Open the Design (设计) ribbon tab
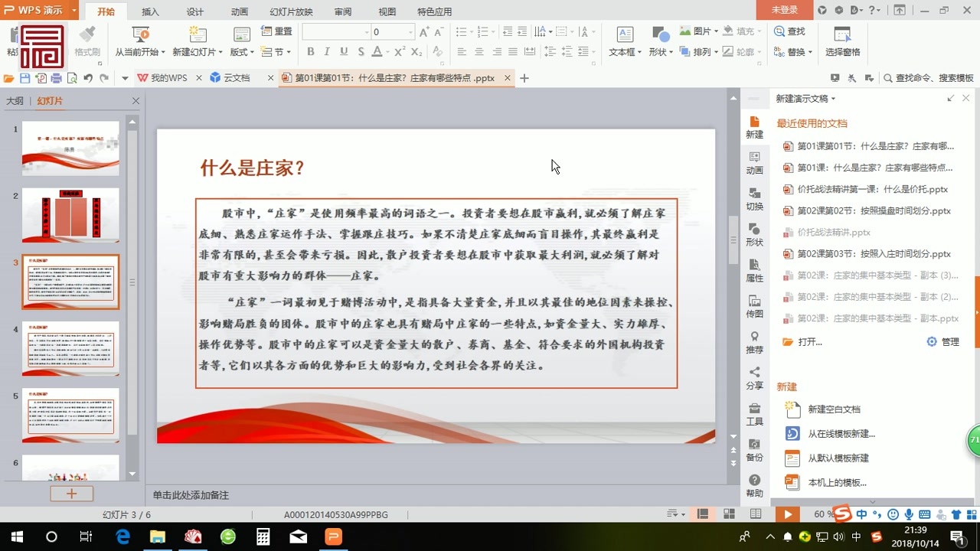980x551 pixels. 195,11
